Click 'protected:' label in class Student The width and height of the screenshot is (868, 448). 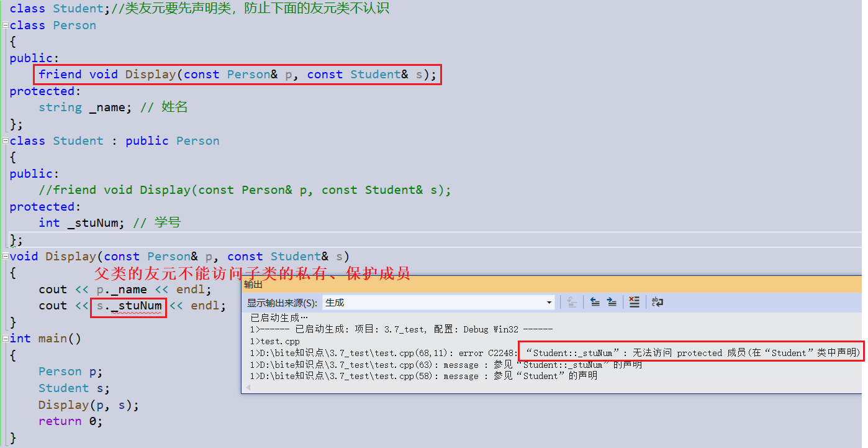[45, 207]
